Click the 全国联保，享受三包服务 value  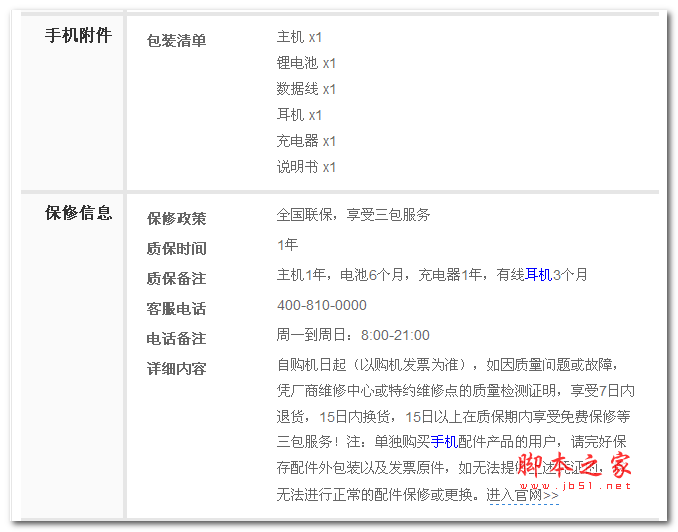353,215
